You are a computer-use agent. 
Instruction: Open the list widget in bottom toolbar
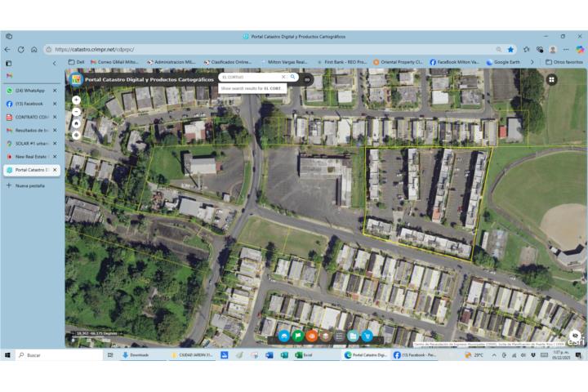[339, 336]
